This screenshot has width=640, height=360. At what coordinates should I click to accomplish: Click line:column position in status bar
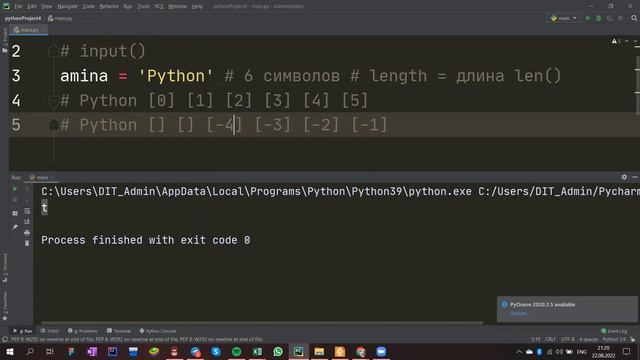pyautogui.click(x=536, y=340)
